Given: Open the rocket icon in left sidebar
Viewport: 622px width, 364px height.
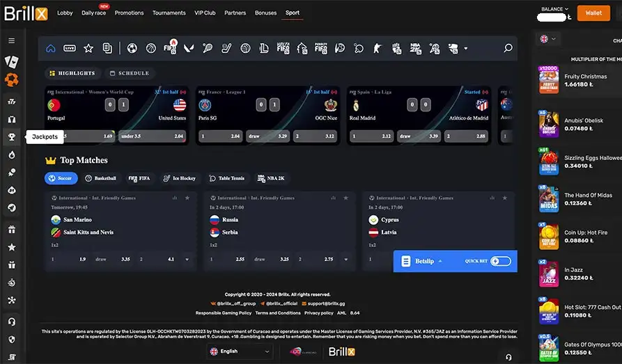Looking at the screenshot, I should [x=12, y=173].
